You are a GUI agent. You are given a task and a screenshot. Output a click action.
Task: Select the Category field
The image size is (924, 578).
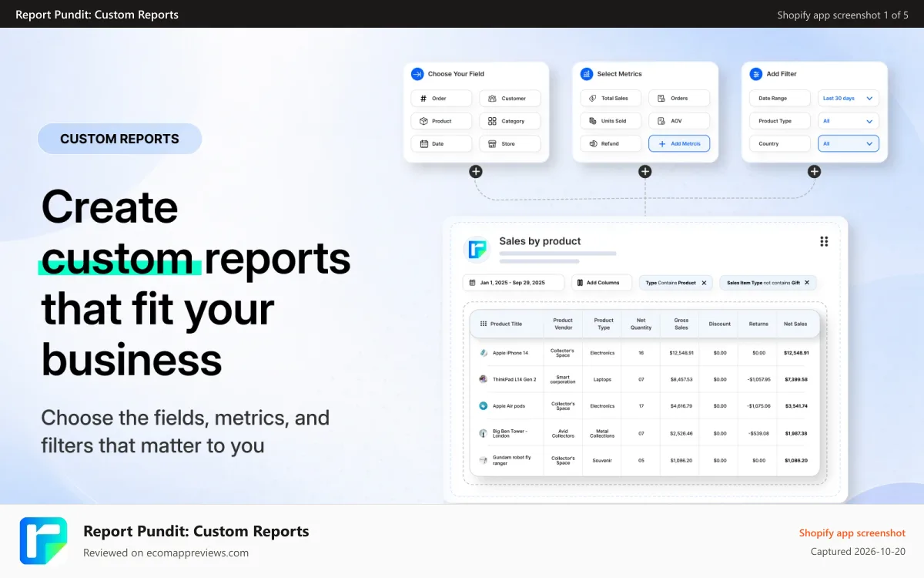click(510, 121)
